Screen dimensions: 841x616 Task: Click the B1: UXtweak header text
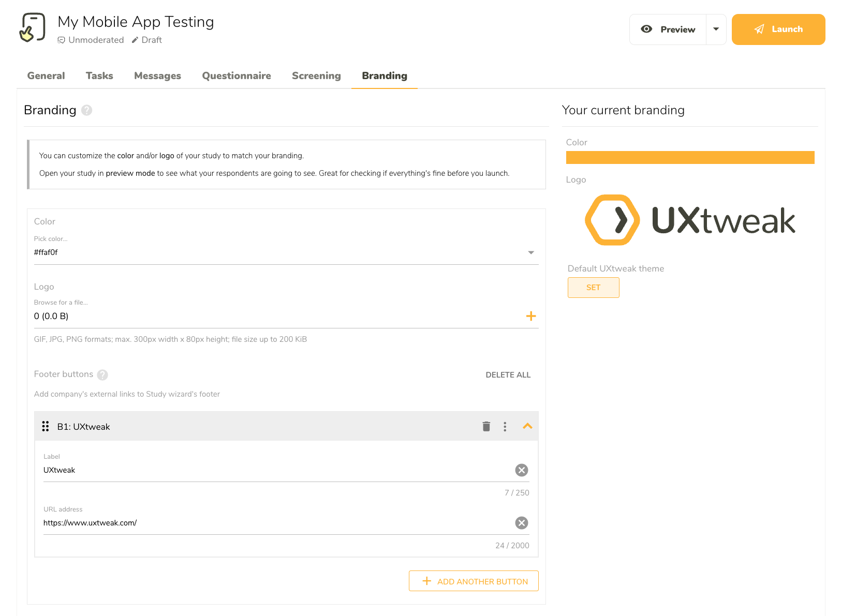click(x=83, y=427)
